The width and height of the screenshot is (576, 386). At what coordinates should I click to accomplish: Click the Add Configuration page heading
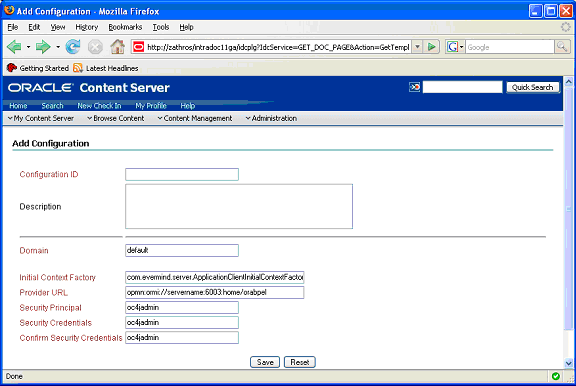click(51, 144)
